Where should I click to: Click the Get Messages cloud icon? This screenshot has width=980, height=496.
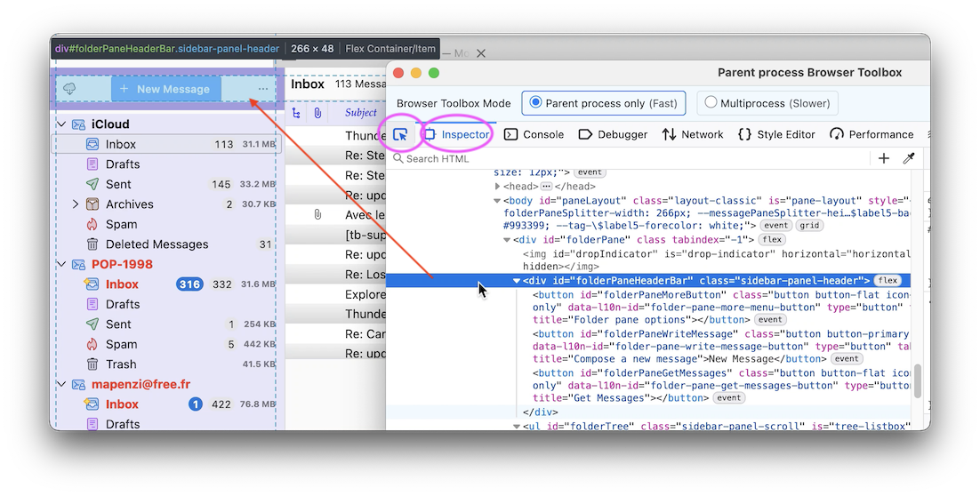coord(69,89)
